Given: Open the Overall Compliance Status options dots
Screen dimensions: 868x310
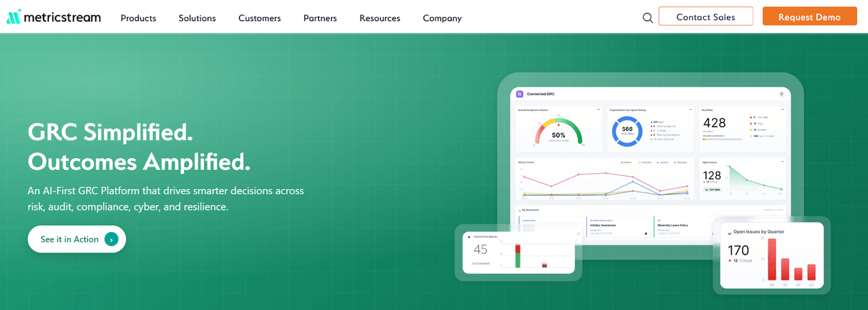Looking at the screenshot, I should point(598,110).
